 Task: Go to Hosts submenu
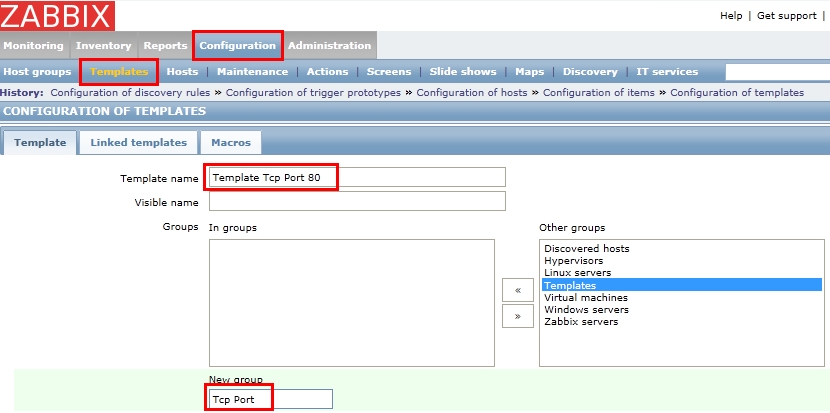[182, 71]
